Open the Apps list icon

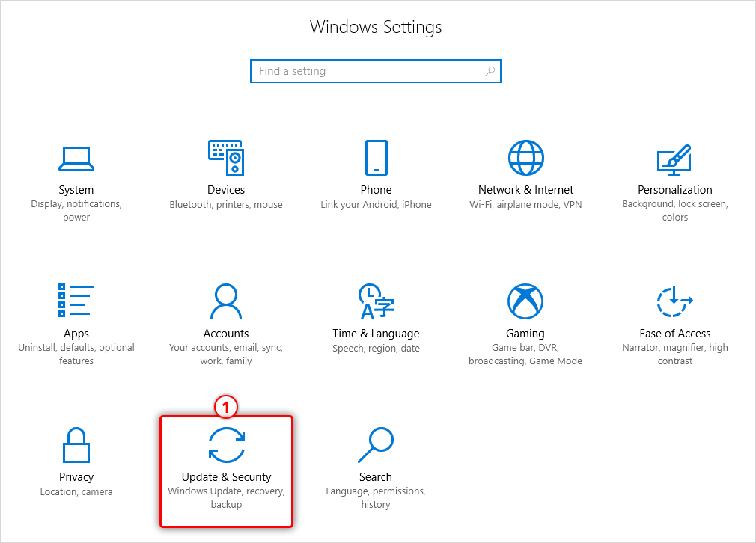[76, 301]
